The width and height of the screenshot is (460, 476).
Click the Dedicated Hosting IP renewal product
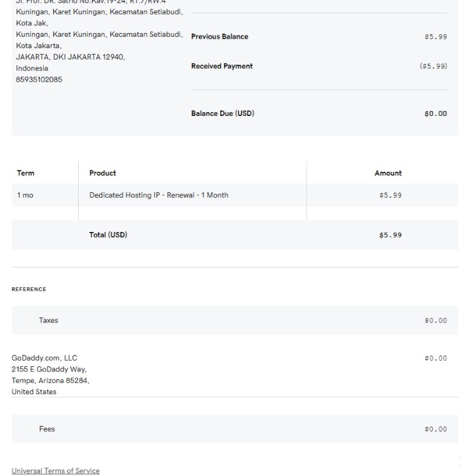[x=159, y=195]
